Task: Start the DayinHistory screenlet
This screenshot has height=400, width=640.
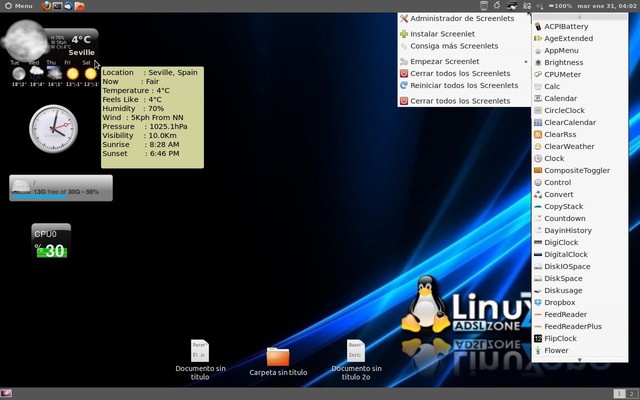Action: pos(580,231)
